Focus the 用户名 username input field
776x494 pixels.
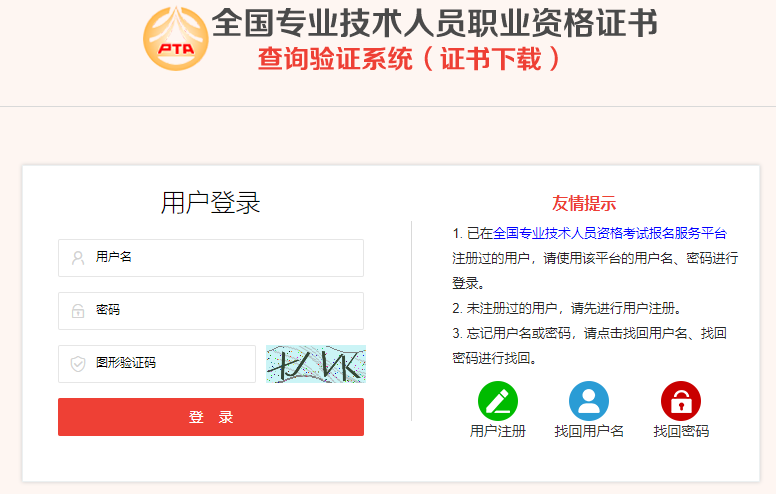coord(211,258)
